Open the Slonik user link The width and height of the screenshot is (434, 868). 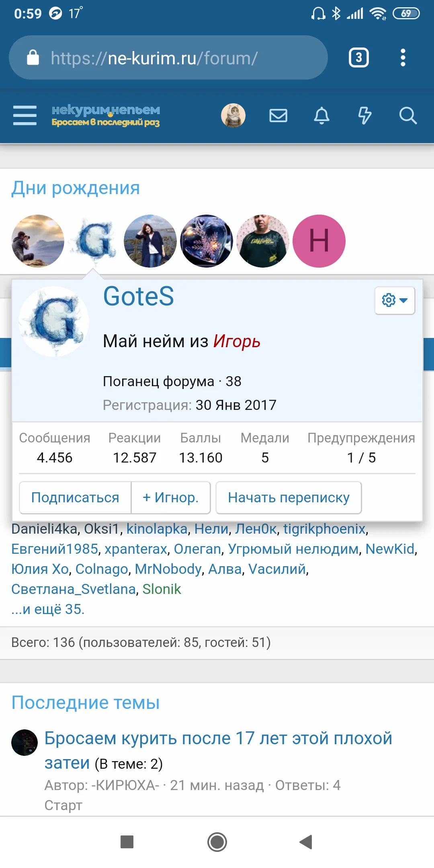(x=162, y=589)
